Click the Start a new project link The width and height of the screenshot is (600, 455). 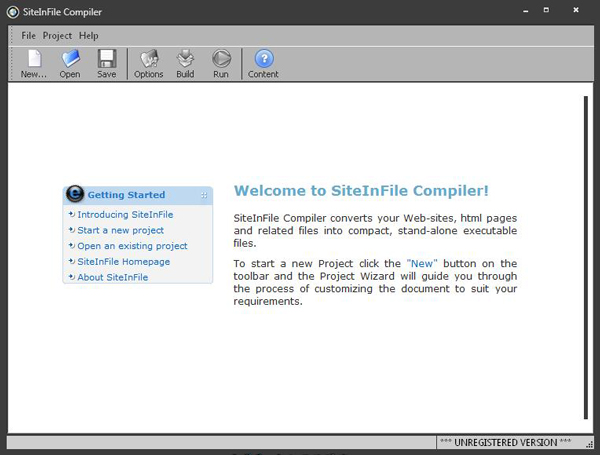click(x=121, y=230)
